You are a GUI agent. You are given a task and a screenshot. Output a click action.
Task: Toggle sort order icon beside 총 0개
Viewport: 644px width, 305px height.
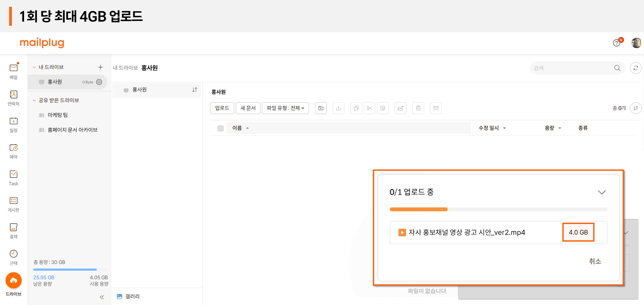[x=636, y=108]
